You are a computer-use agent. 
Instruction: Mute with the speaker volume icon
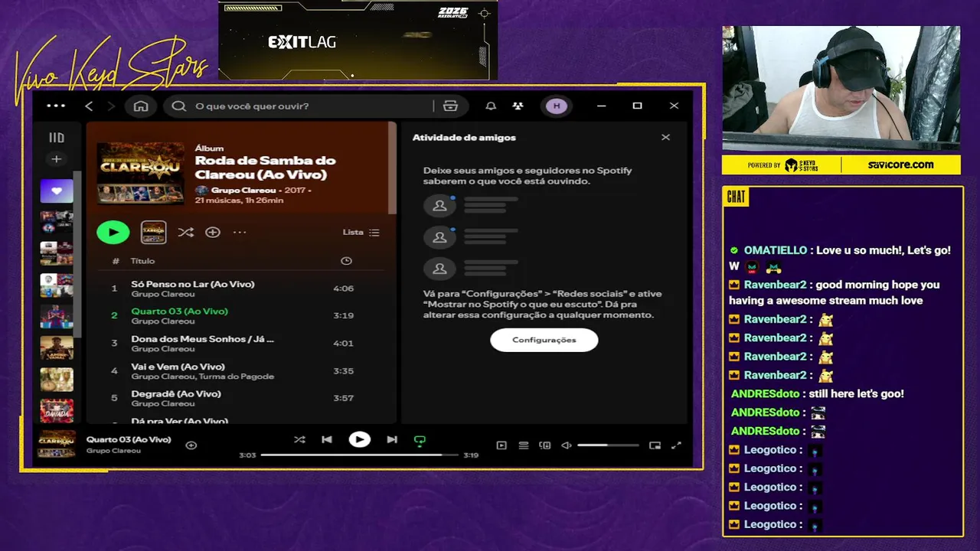[x=567, y=445]
